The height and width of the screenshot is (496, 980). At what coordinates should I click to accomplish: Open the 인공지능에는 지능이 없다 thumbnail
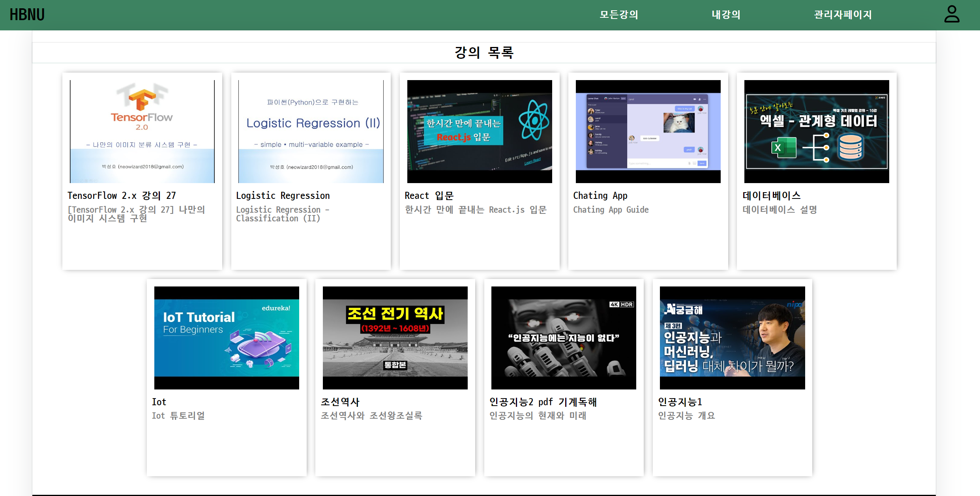coord(564,338)
